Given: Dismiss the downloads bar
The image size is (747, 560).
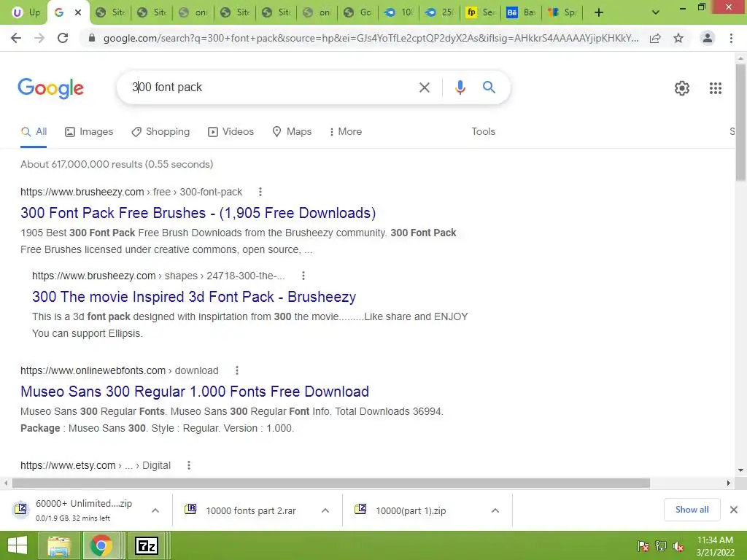Looking at the screenshot, I should [734, 510].
